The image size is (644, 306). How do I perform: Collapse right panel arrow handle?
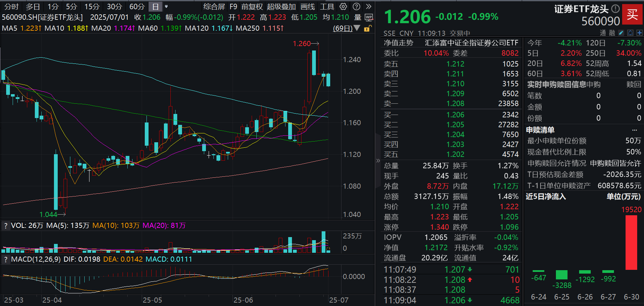pyautogui.click(x=378, y=160)
